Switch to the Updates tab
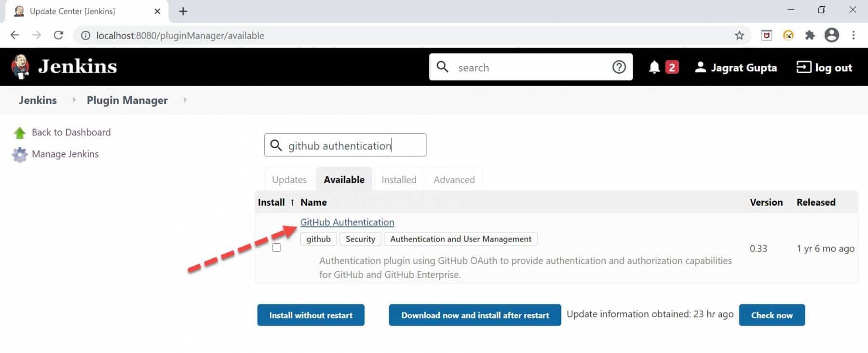This screenshot has height=353, width=868. click(289, 180)
